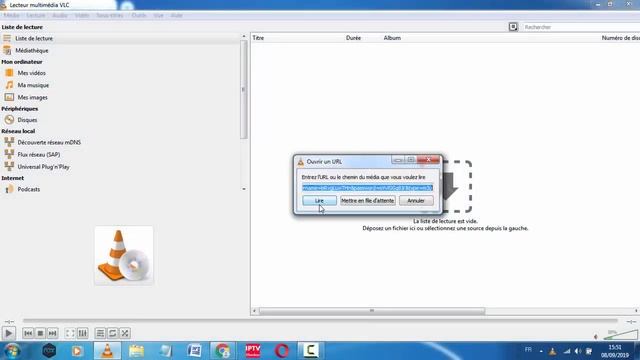The height and width of the screenshot is (360, 640).
Task: Select Découverte réseau mDNS
Action: coord(49,142)
